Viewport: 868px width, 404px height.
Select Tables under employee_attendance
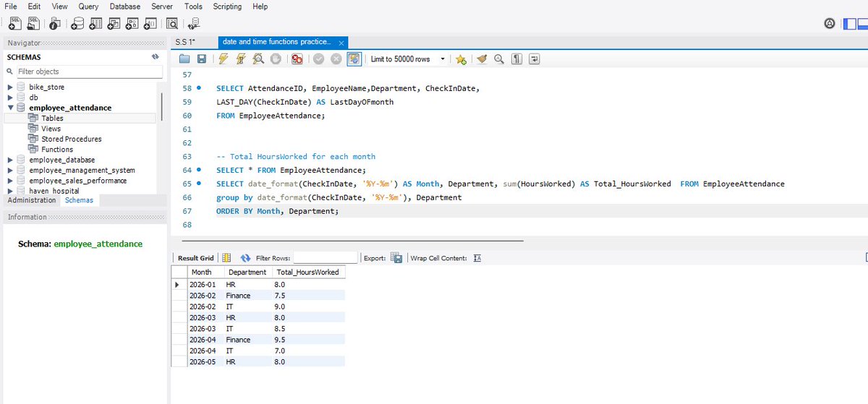(52, 118)
